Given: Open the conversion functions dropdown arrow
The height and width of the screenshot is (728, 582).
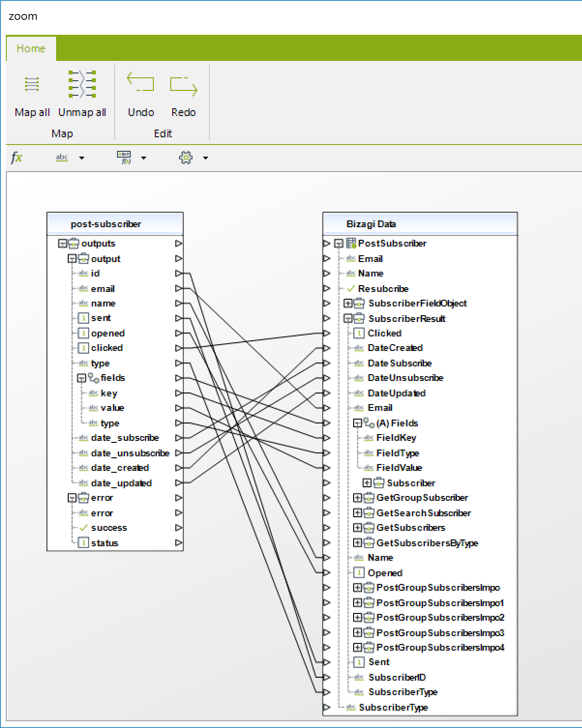Looking at the screenshot, I should (144, 158).
